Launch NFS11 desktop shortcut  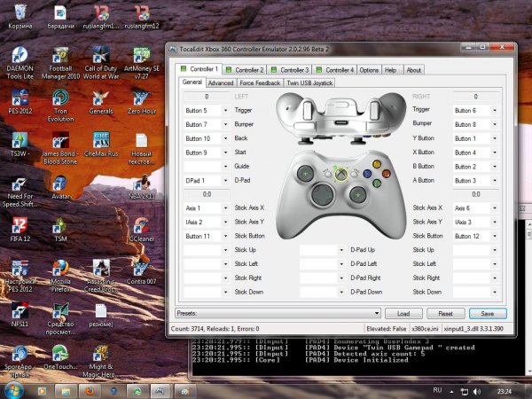[x=20, y=315]
